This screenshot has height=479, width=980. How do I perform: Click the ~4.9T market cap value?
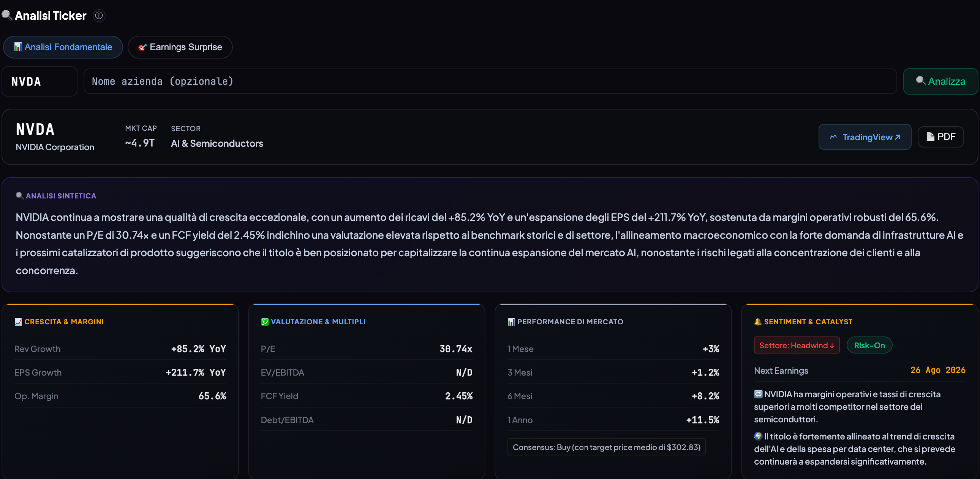(x=140, y=143)
